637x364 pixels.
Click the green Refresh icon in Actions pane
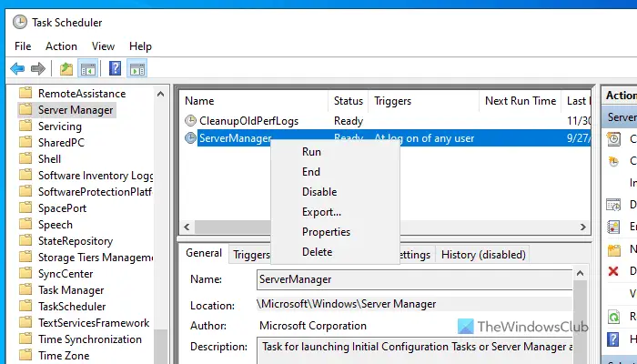(x=613, y=317)
